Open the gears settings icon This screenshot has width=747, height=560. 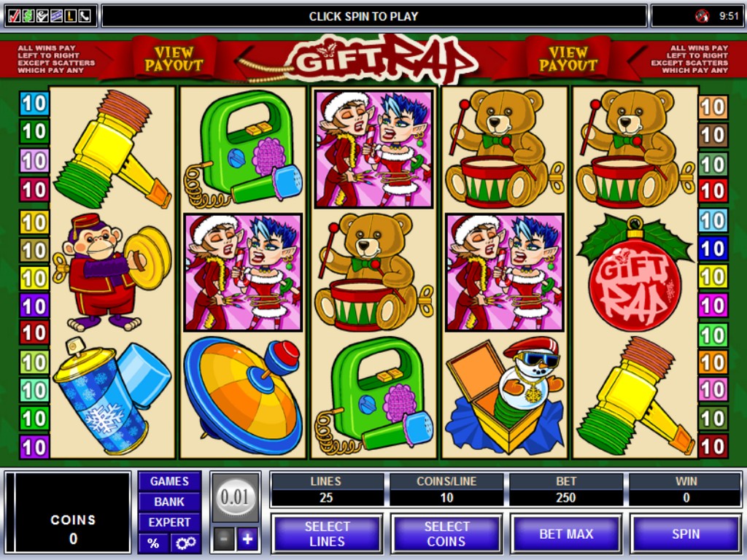click(185, 542)
